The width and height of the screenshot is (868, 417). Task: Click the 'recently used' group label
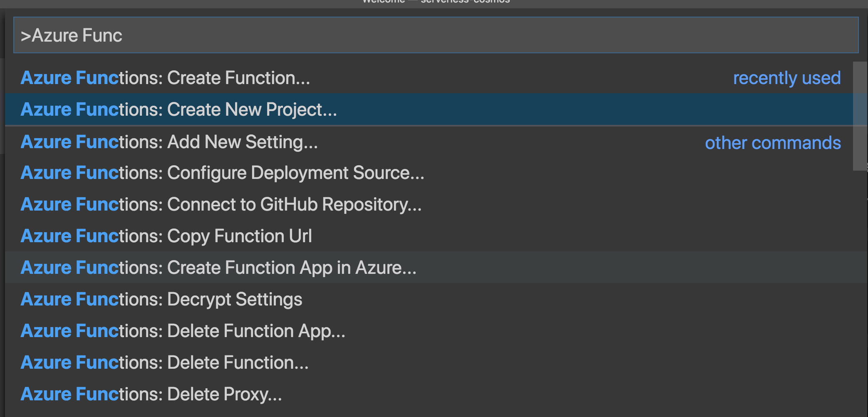pyautogui.click(x=786, y=78)
